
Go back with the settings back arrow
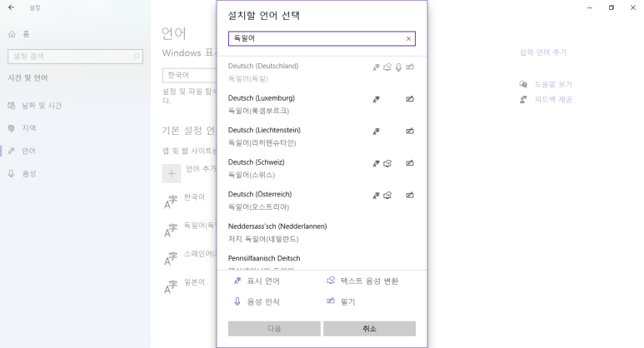[11, 7]
